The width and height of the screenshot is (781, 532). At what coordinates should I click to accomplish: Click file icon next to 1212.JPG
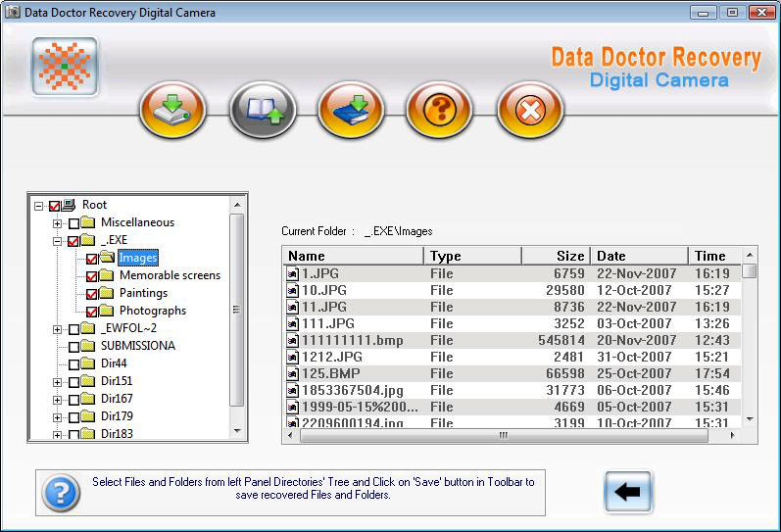293,357
